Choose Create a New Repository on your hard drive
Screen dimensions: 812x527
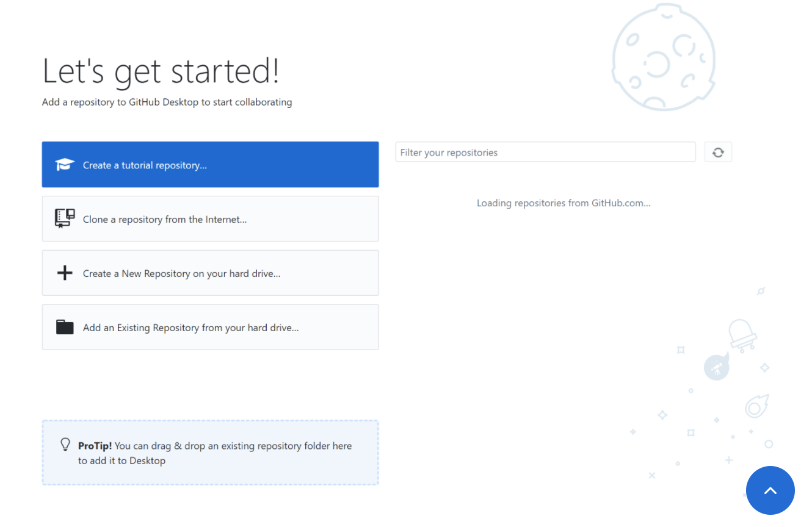210,273
